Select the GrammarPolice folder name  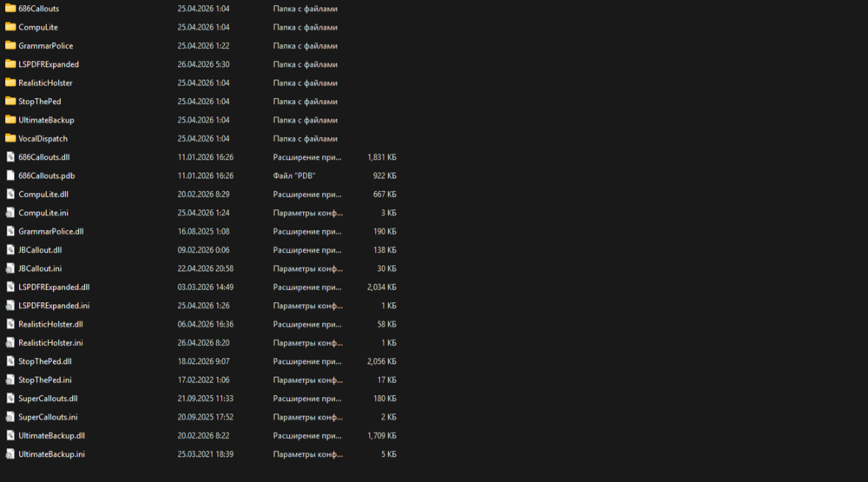pyautogui.click(x=45, y=45)
